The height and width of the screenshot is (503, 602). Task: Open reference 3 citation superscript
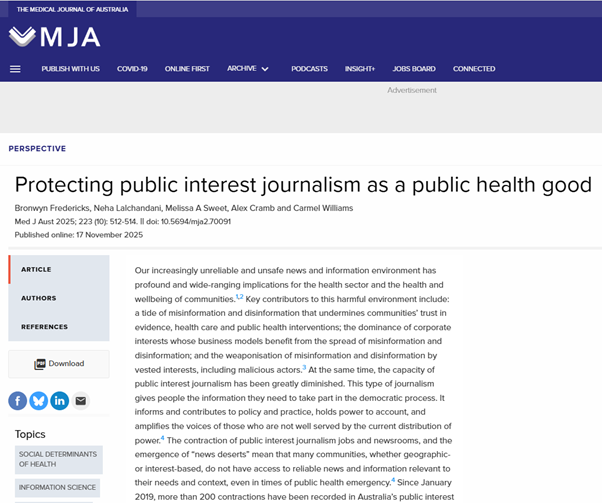(304, 367)
